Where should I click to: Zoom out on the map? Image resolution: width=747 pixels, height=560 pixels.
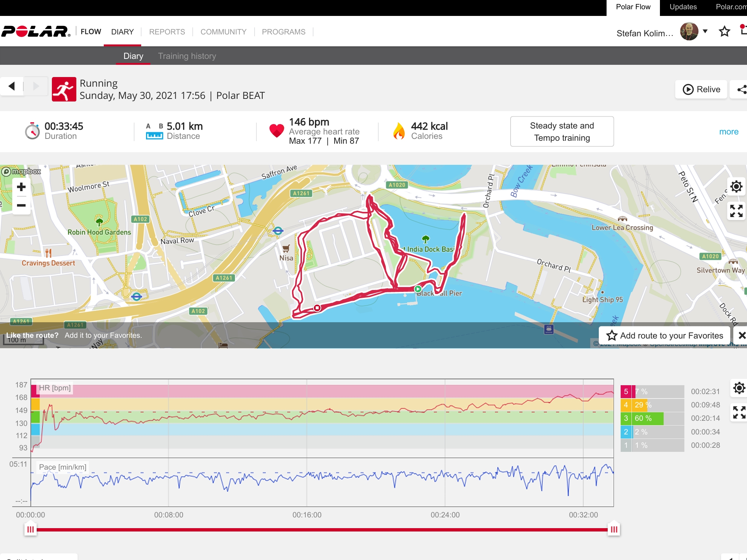click(21, 205)
